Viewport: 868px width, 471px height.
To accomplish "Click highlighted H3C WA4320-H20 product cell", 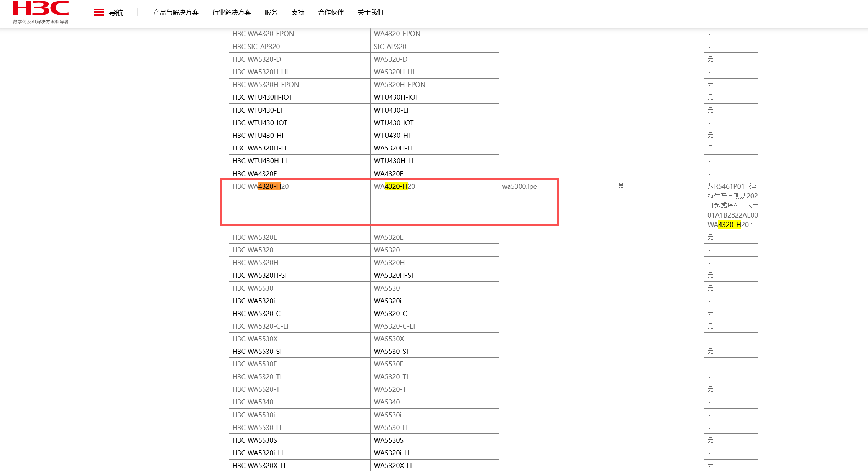I will [261, 186].
